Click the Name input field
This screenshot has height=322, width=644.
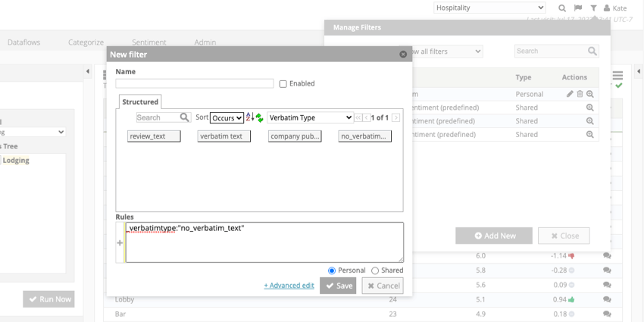point(194,83)
